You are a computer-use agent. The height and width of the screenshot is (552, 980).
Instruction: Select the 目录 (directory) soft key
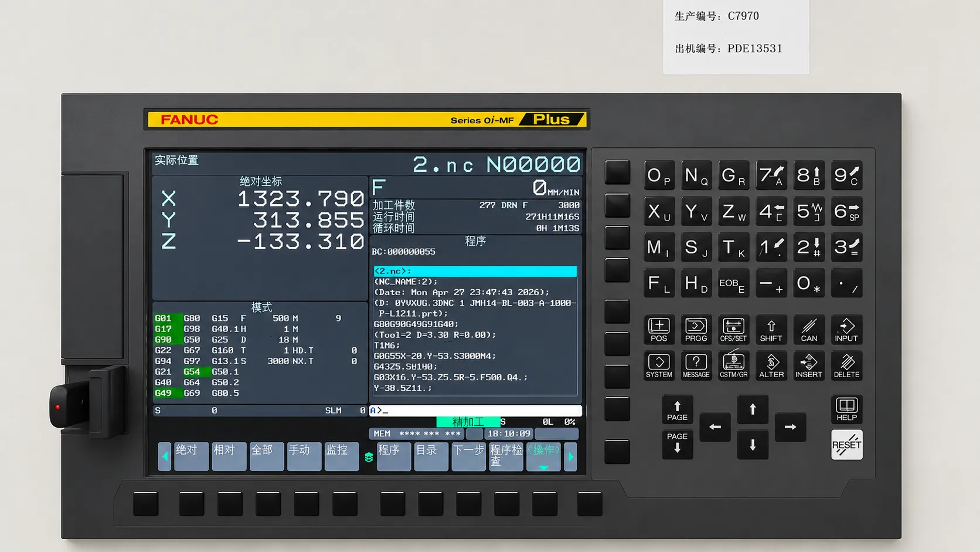pos(431,456)
